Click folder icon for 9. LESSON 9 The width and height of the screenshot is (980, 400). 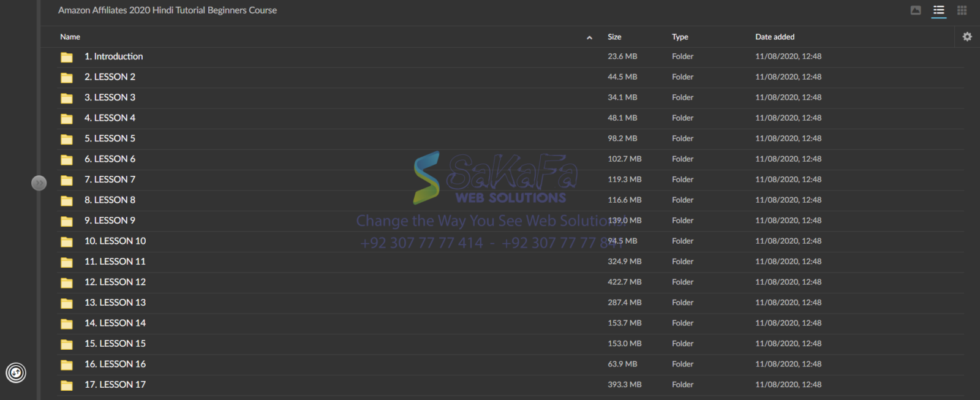pos(67,221)
